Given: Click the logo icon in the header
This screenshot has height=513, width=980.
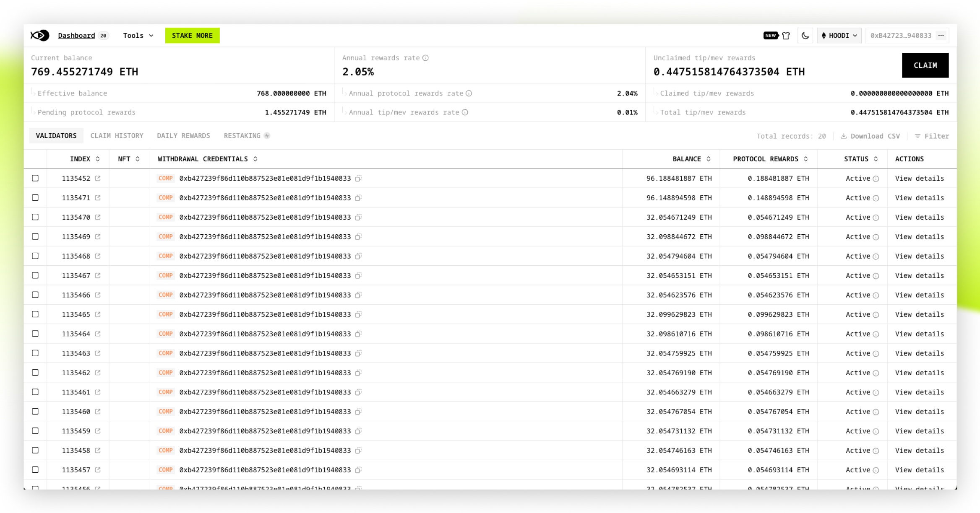Looking at the screenshot, I should [x=40, y=36].
